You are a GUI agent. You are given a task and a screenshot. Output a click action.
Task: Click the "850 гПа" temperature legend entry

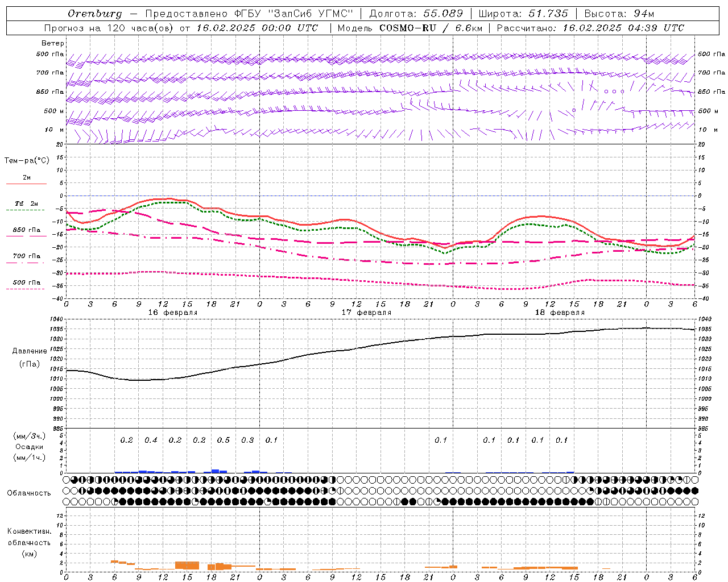[x=26, y=230]
